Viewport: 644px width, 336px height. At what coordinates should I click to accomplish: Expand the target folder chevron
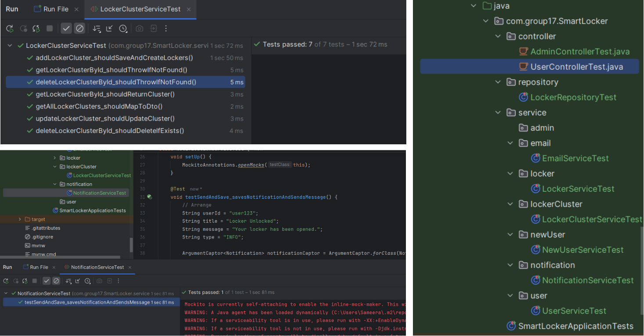tap(19, 219)
